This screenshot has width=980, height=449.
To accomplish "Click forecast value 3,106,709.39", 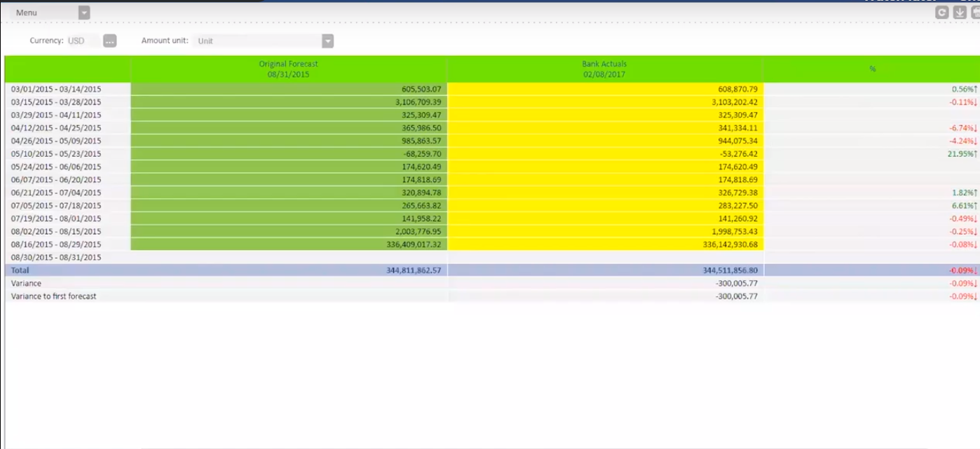I will (418, 102).
